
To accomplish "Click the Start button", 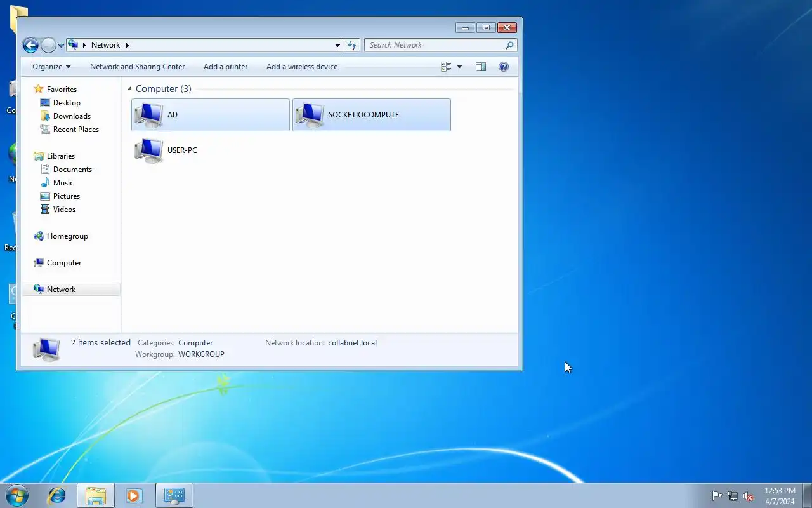I will (16, 495).
